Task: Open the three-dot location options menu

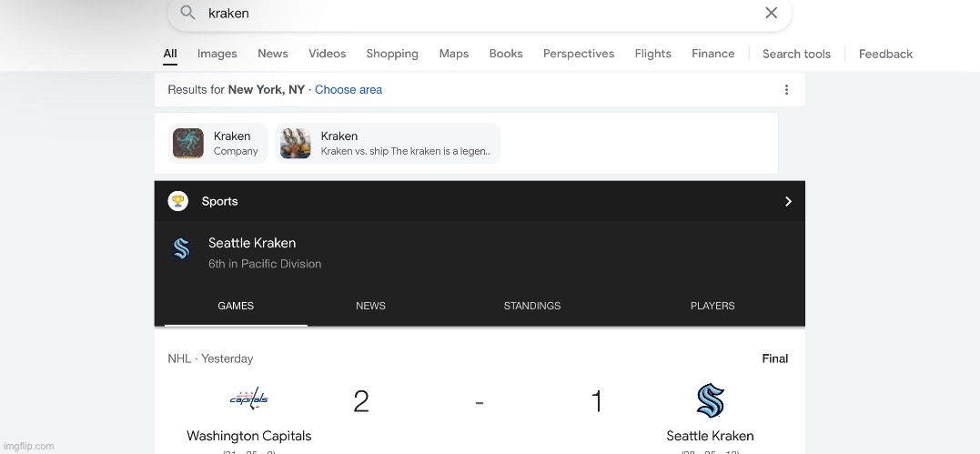Action: coord(786,90)
